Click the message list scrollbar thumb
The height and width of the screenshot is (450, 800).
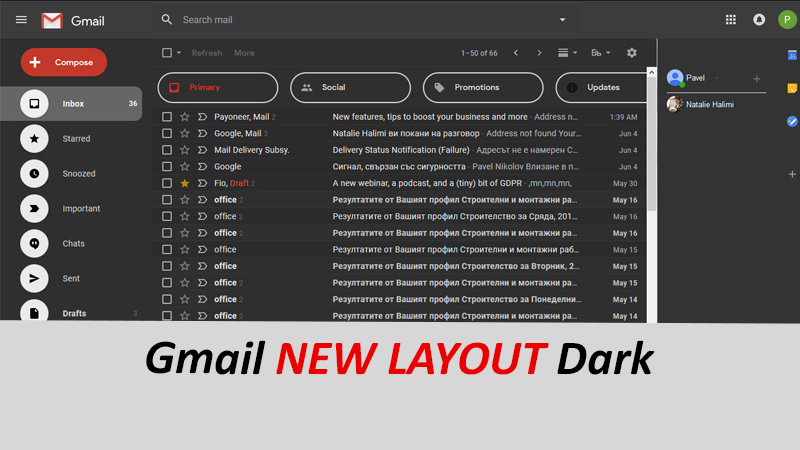tap(652, 144)
